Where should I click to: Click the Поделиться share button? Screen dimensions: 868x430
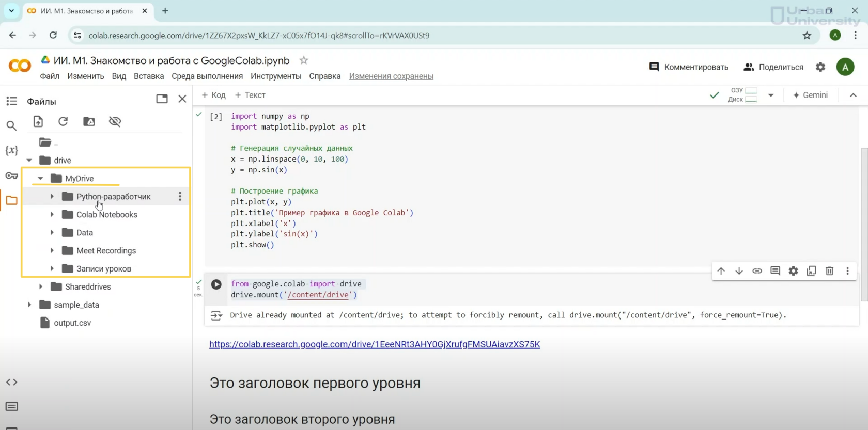click(773, 67)
